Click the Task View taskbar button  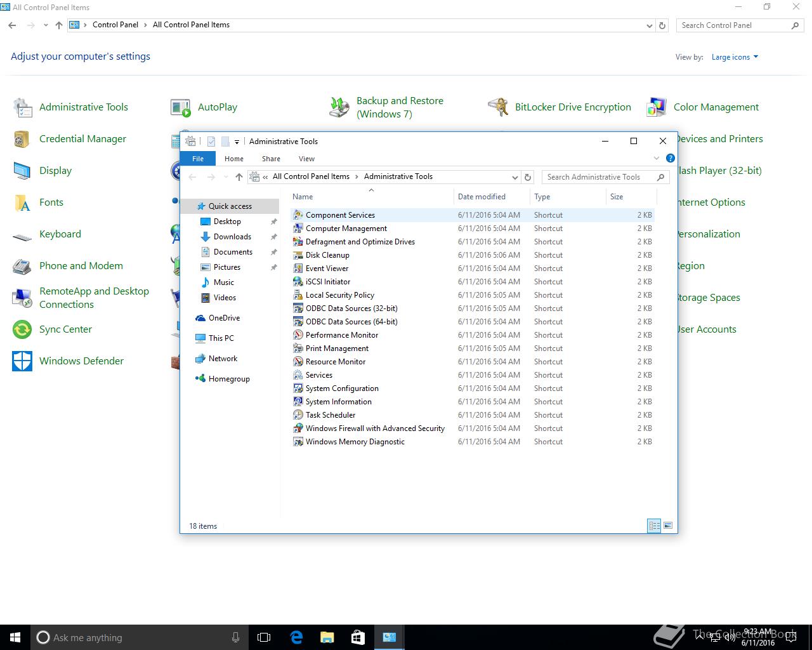[264, 637]
